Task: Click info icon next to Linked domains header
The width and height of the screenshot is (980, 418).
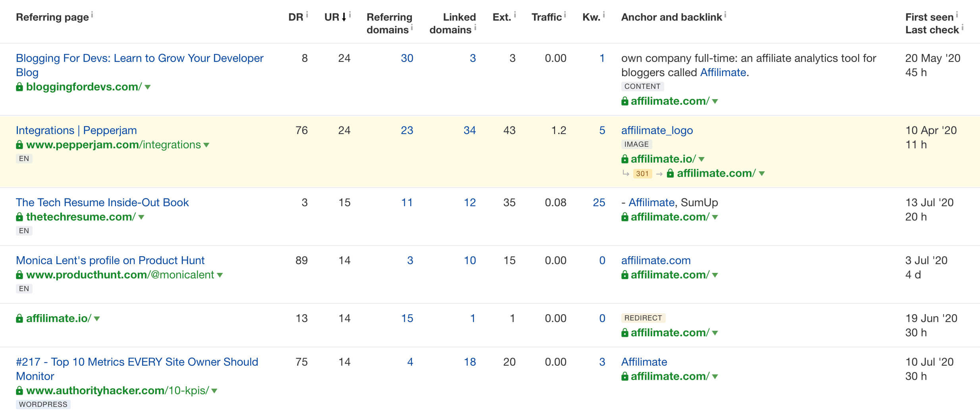Action: pyautogui.click(x=475, y=27)
